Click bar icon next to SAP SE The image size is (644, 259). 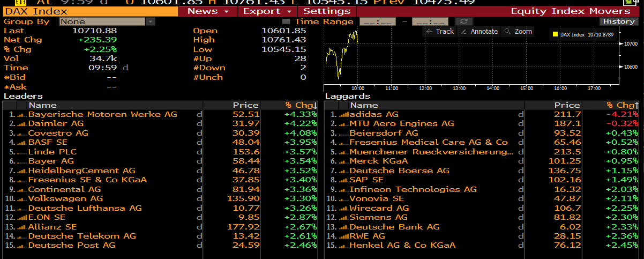tap(344, 180)
